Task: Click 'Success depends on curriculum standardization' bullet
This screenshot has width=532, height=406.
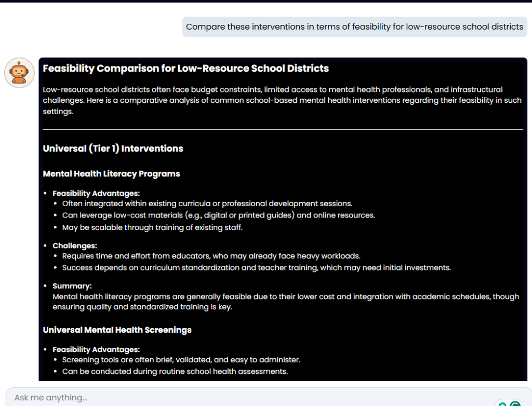Action: 257,268
